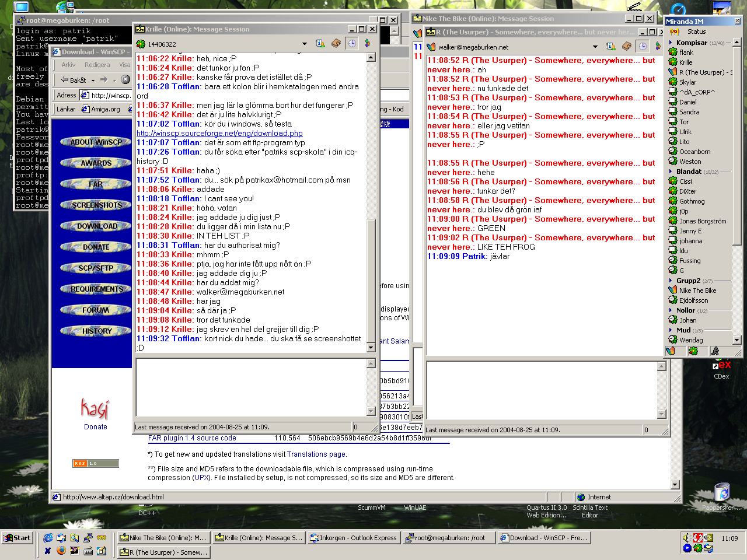Open user details in Krille message session

[320, 44]
